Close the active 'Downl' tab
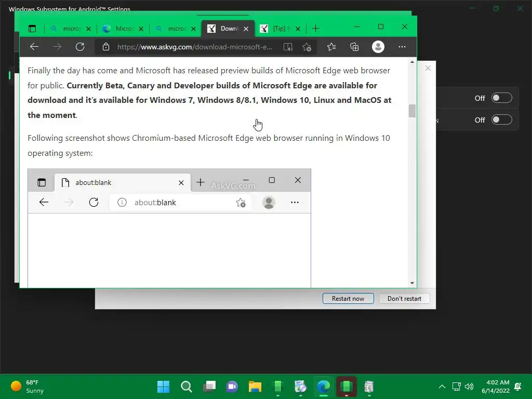 (246, 29)
